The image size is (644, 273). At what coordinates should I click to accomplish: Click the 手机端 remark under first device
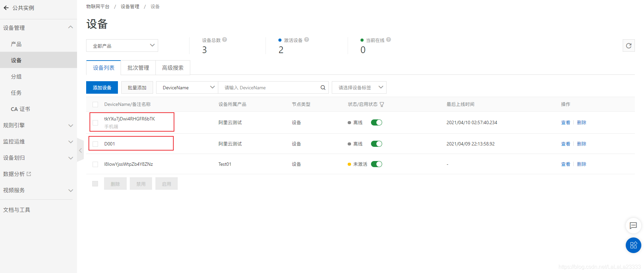[111, 127]
